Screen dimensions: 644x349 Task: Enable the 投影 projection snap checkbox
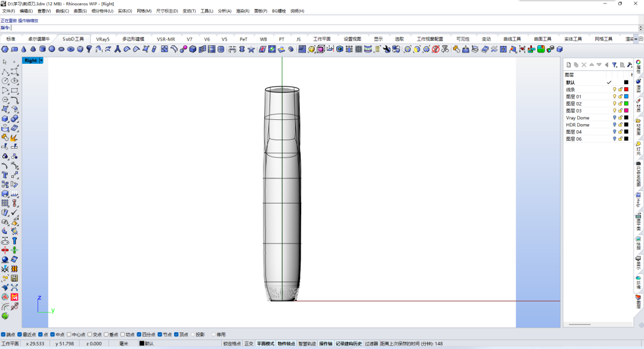coord(193,335)
